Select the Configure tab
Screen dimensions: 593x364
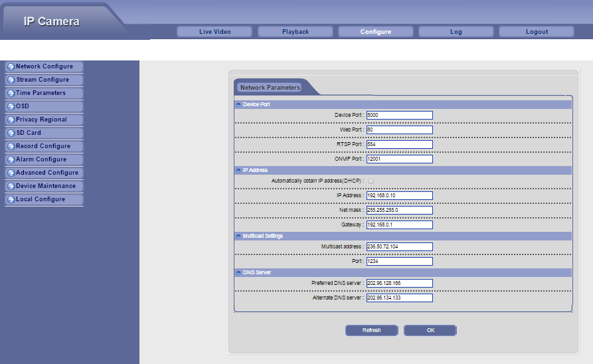point(376,32)
